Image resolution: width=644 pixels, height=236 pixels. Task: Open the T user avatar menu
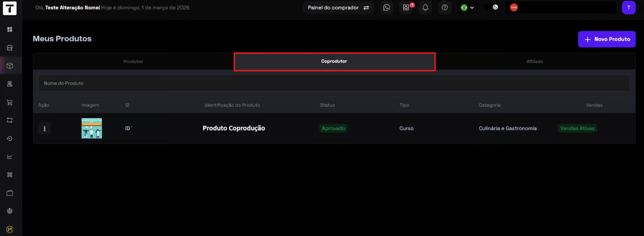pos(629,7)
